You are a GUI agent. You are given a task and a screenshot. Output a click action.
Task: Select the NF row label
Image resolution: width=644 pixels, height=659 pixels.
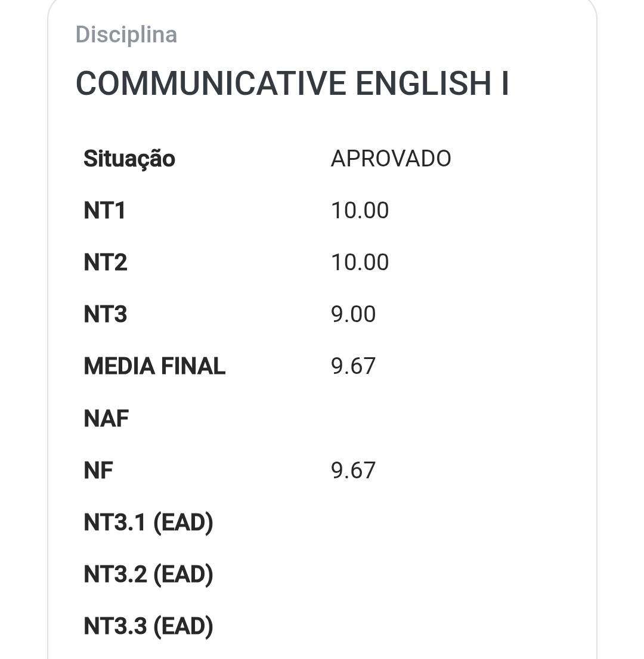98,471
